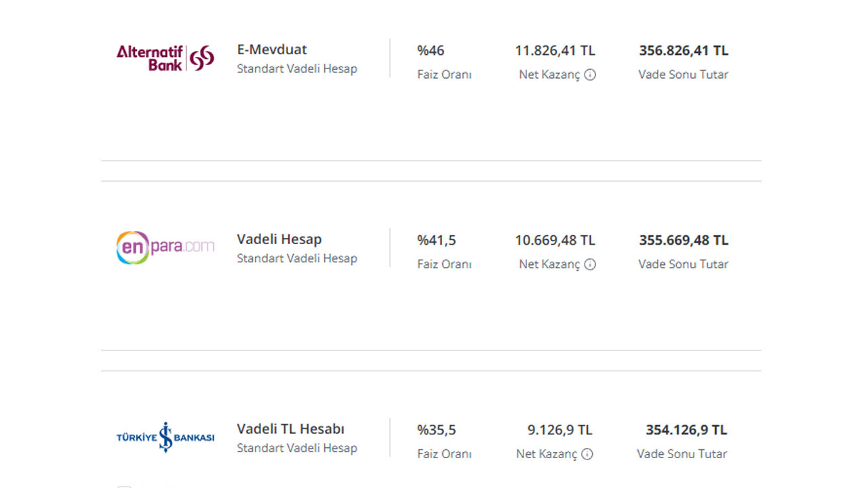The height and width of the screenshot is (488, 868).
Task: Open the enpara Vadeli Hesap title
Action: click(x=279, y=239)
